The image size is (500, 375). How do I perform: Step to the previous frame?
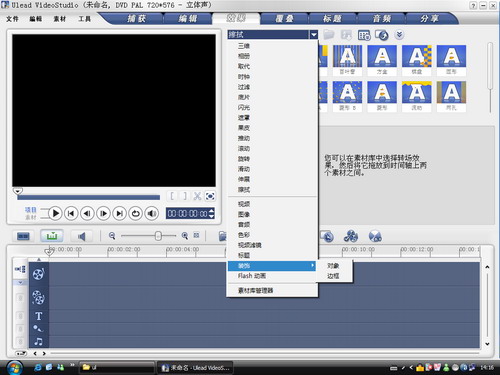[x=87, y=213]
